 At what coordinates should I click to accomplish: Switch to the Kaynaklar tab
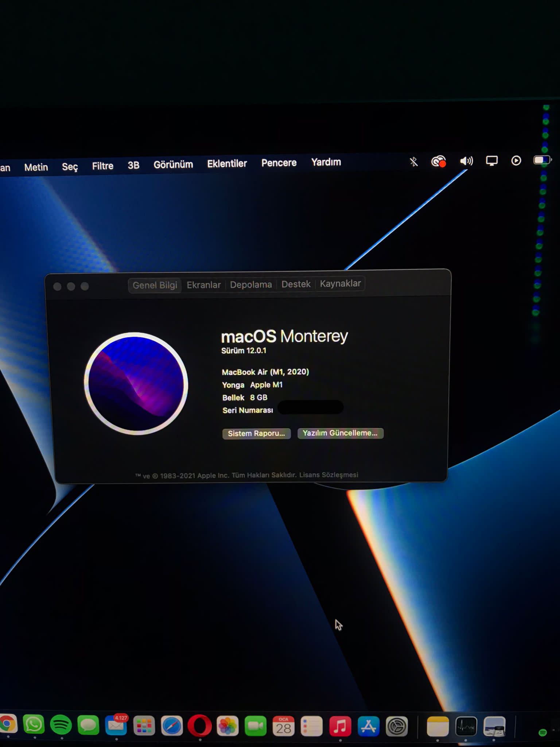tap(341, 283)
